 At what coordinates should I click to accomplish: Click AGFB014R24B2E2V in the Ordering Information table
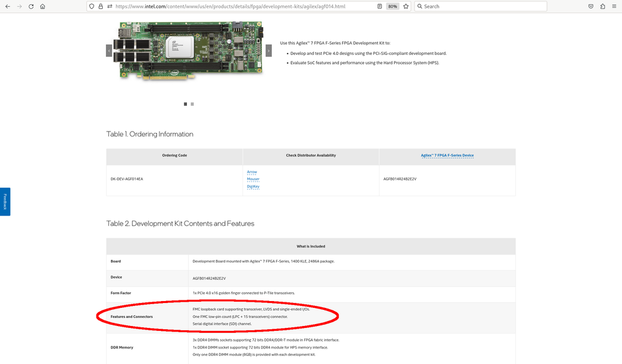tap(400, 180)
